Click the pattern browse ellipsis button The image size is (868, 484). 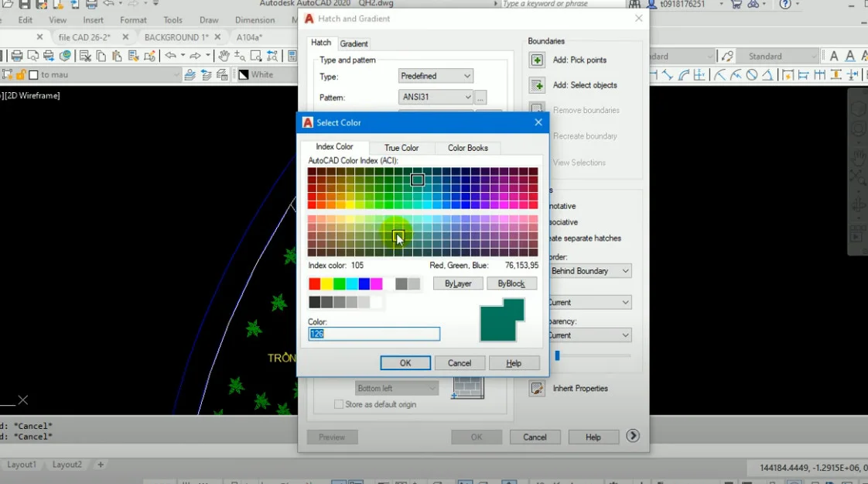pyautogui.click(x=480, y=97)
